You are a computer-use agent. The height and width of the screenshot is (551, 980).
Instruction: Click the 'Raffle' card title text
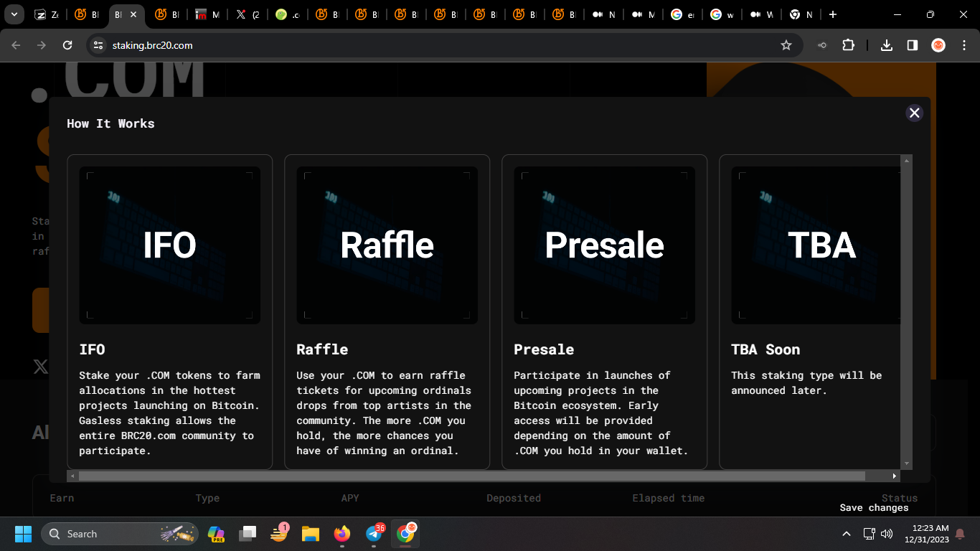pyautogui.click(x=322, y=349)
